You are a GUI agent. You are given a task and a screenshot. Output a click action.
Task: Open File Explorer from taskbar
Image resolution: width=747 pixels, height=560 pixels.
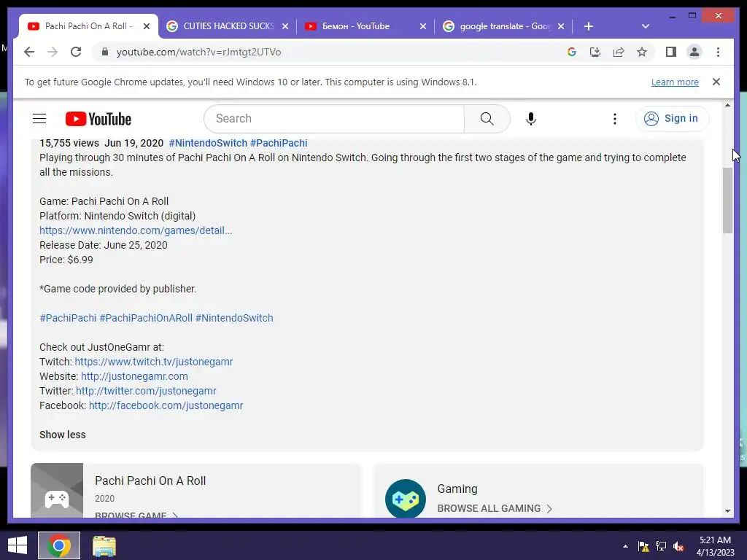coord(104,545)
